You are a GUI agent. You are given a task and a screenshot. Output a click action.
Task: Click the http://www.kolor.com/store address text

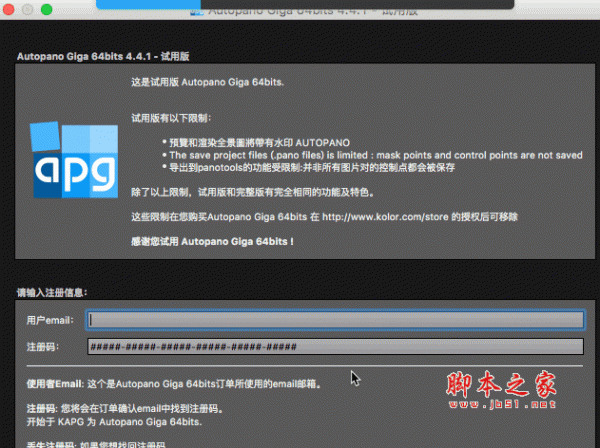pos(385,217)
